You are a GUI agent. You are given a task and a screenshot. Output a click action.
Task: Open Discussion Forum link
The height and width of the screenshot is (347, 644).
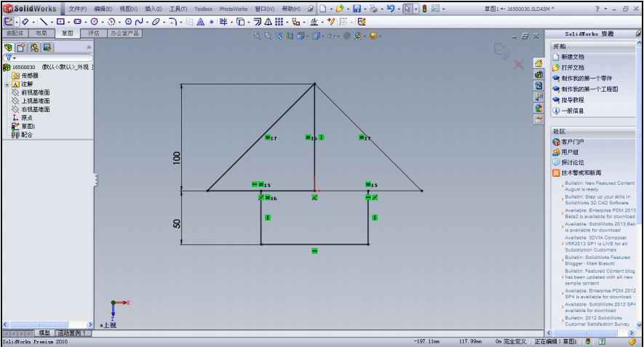[573, 163]
